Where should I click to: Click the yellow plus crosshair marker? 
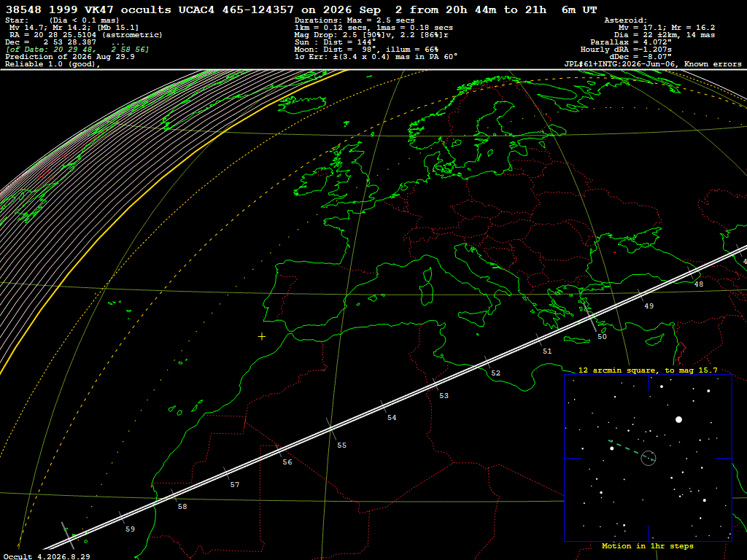[x=262, y=337]
